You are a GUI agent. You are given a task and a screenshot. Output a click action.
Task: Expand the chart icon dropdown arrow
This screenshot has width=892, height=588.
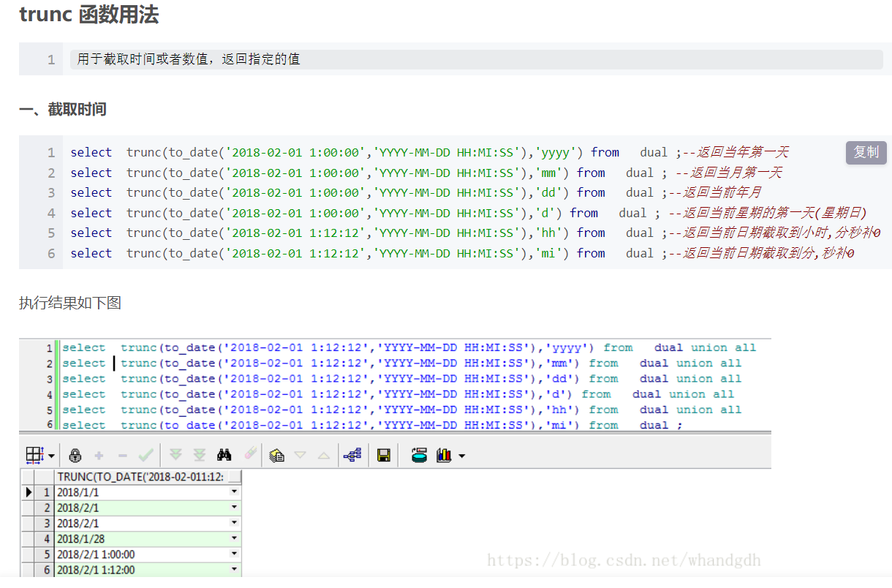click(461, 456)
